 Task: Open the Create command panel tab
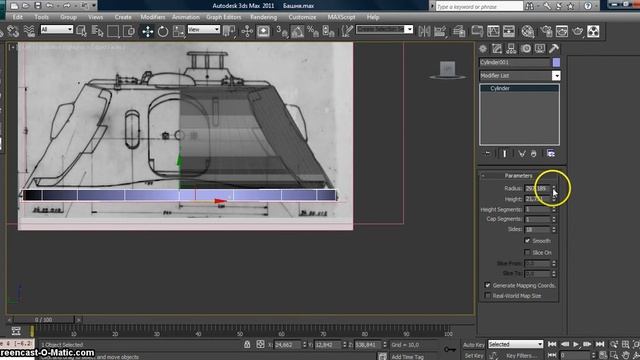483,49
